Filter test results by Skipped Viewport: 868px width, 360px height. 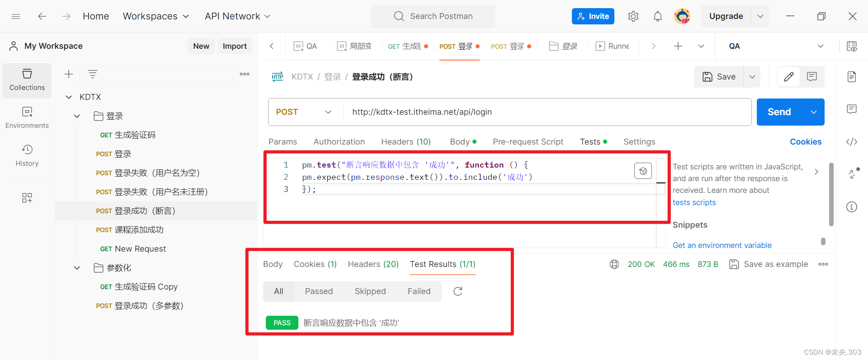click(370, 291)
